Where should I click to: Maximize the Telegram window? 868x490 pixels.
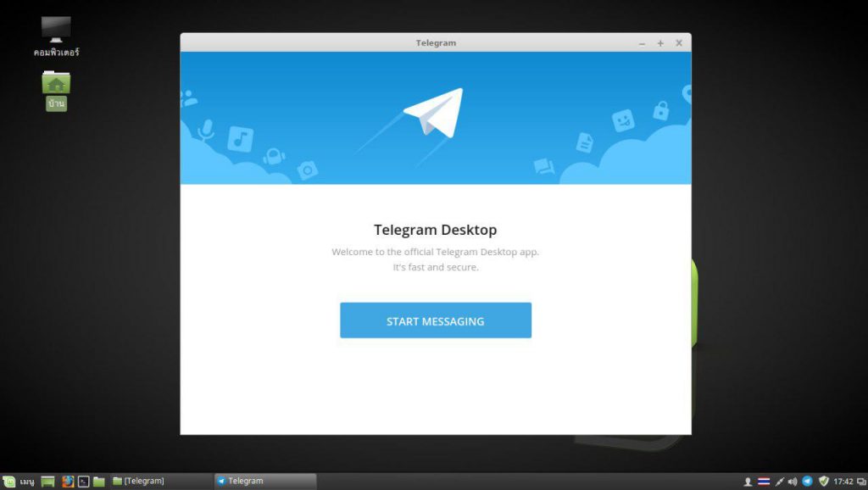click(660, 43)
